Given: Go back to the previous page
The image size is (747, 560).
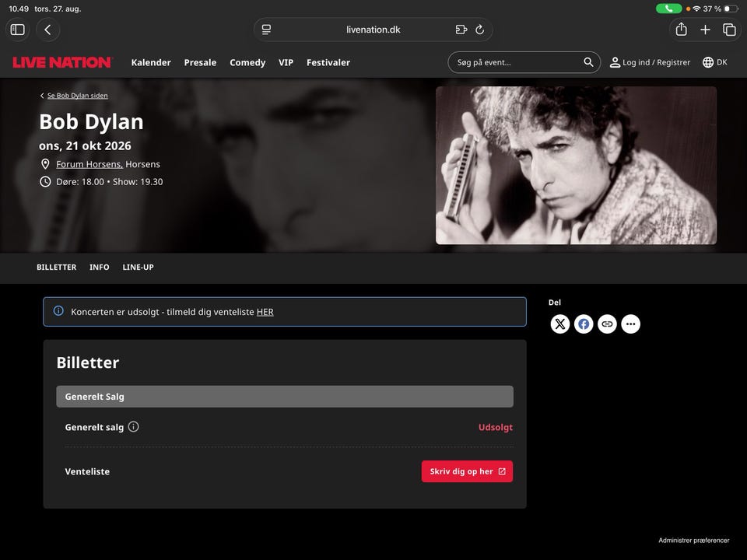Looking at the screenshot, I should (x=47, y=30).
